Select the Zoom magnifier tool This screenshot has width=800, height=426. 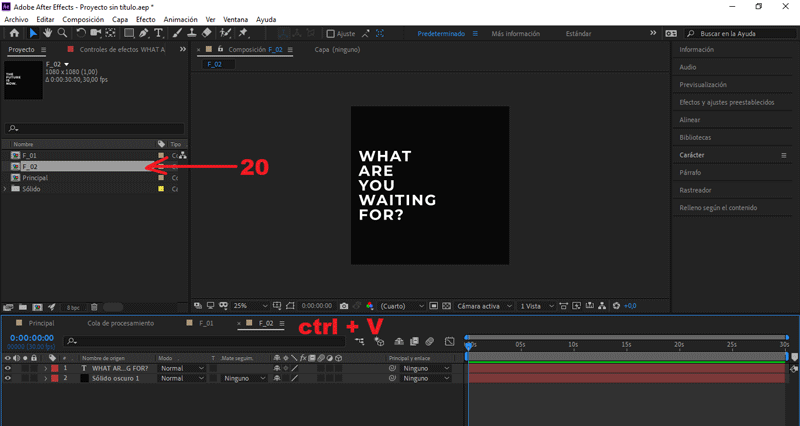tap(62, 33)
